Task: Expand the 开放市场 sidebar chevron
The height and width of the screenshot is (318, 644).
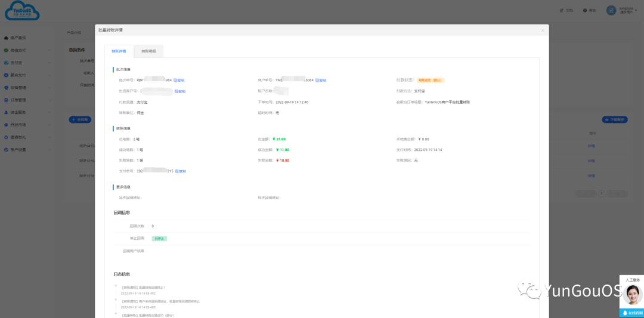Action: click(x=49, y=125)
